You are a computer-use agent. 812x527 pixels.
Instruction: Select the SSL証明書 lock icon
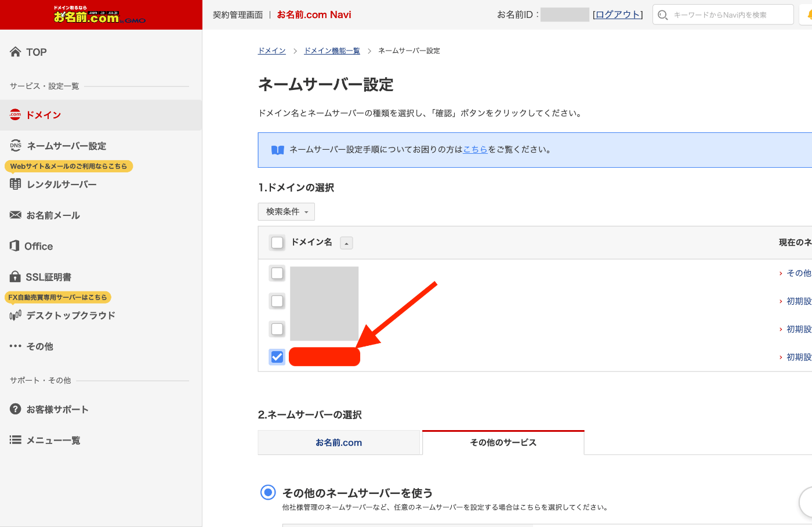click(x=15, y=277)
